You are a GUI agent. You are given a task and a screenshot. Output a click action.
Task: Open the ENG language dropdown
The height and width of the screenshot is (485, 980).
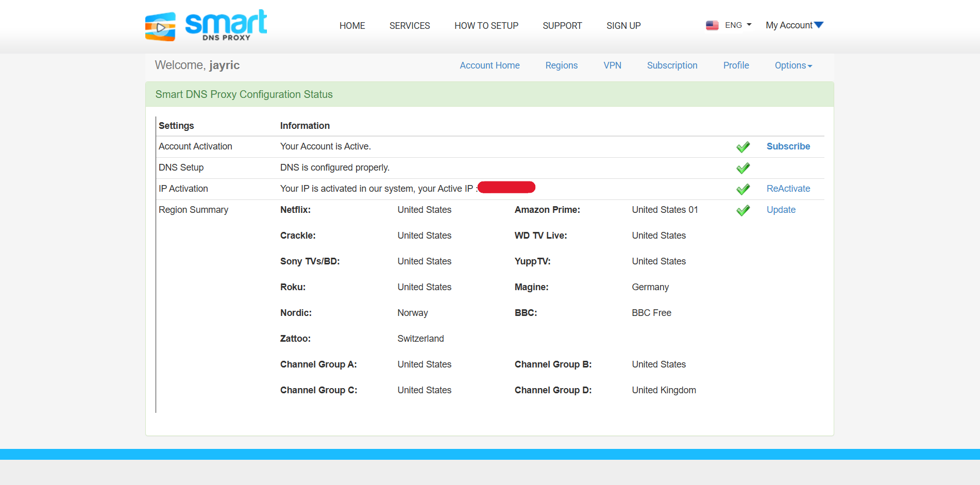[x=738, y=25]
